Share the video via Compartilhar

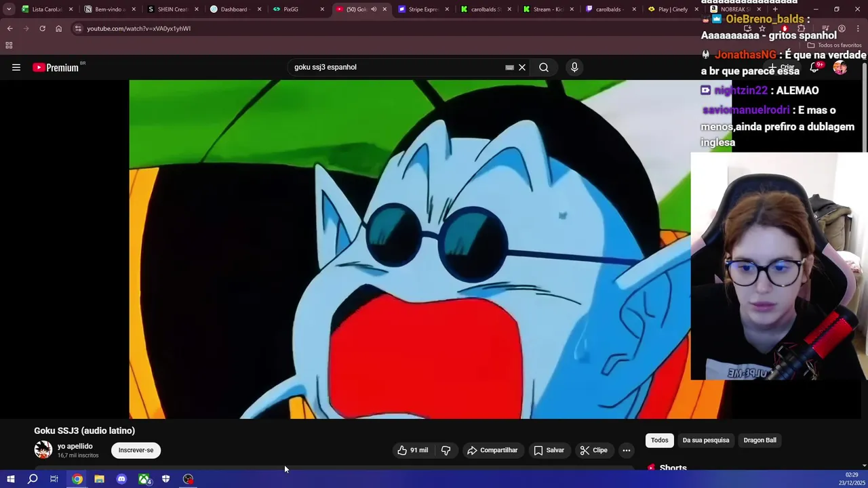[x=492, y=450]
